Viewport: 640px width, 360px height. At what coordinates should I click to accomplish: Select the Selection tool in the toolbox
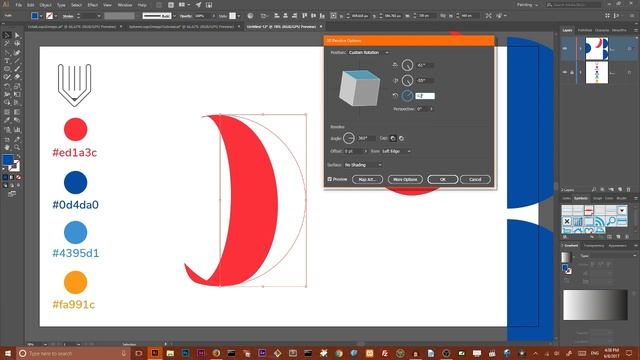click(x=7, y=36)
